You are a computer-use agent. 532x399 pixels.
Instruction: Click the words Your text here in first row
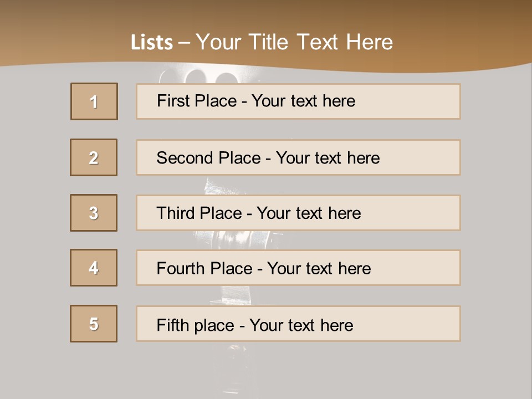click(x=303, y=101)
